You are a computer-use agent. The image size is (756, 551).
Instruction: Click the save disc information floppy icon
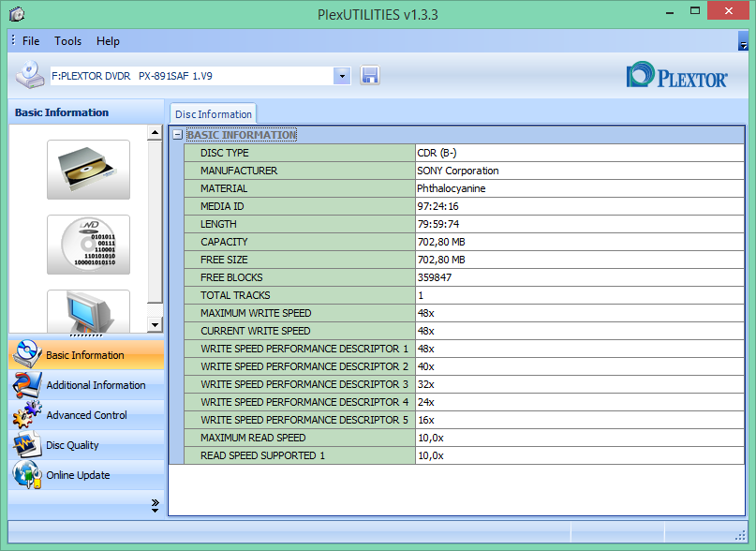370,76
